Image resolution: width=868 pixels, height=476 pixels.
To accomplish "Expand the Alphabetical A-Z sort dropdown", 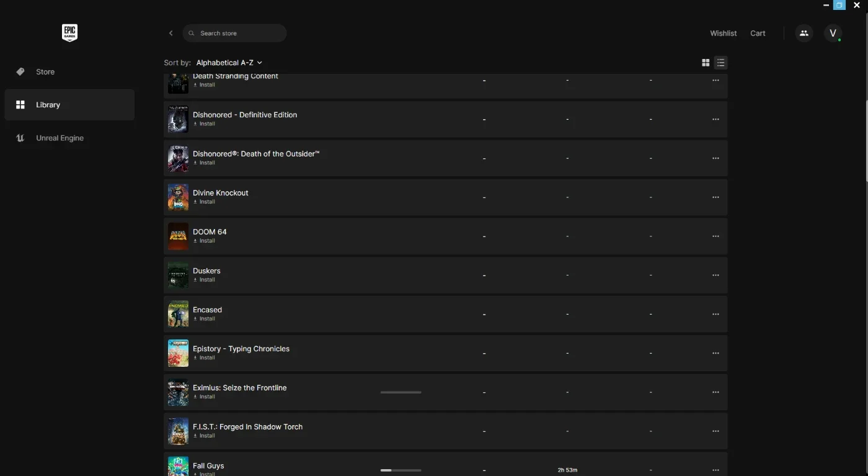I will coord(229,63).
